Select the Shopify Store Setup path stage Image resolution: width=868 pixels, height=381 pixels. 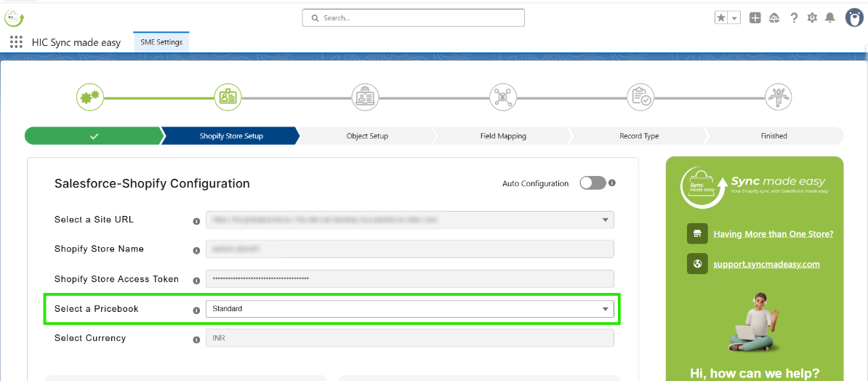pyautogui.click(x=231, y=136)
